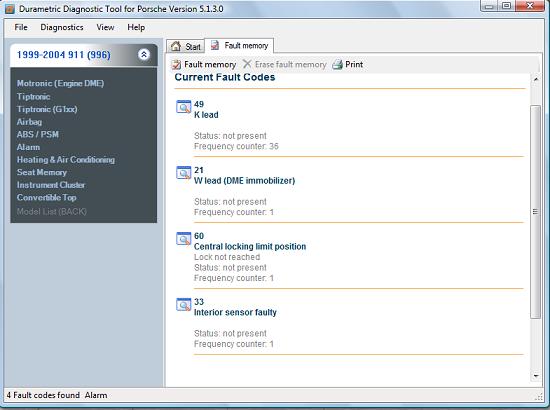Screen dimensions: 550x410
Task: Open the ABS / PSM module
Action: point(38,134)
